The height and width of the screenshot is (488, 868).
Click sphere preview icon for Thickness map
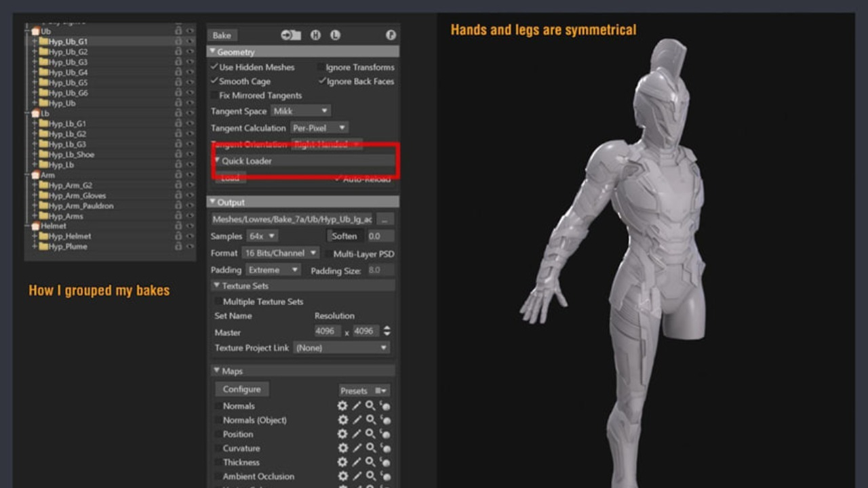[x=385, y=462]
